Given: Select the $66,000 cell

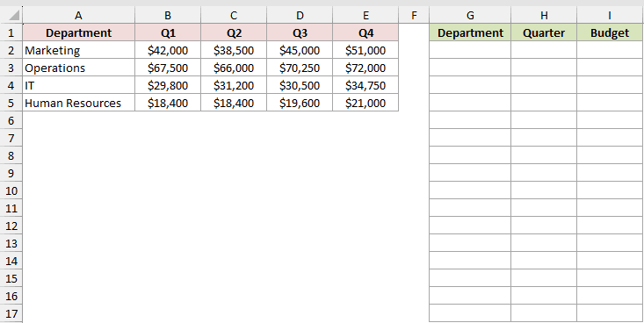Looking at the screenshot, I should (x=234, y=68).
